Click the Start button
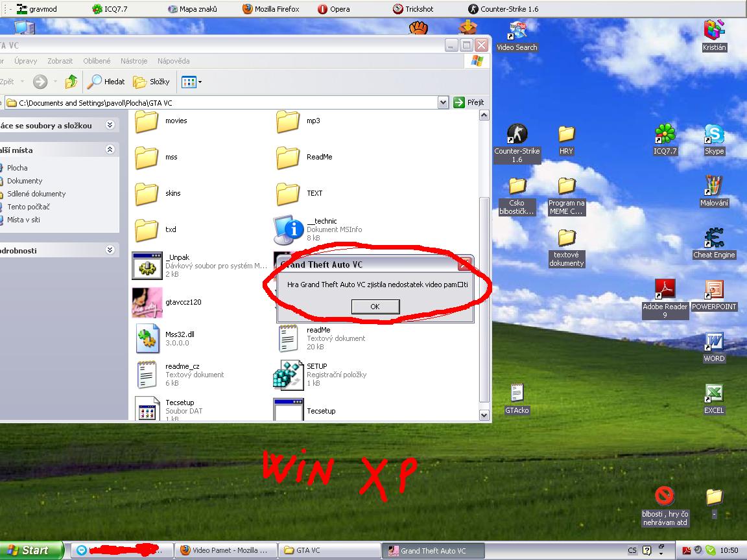The width and height of the screenshot is (747, 560). [31, 550]
